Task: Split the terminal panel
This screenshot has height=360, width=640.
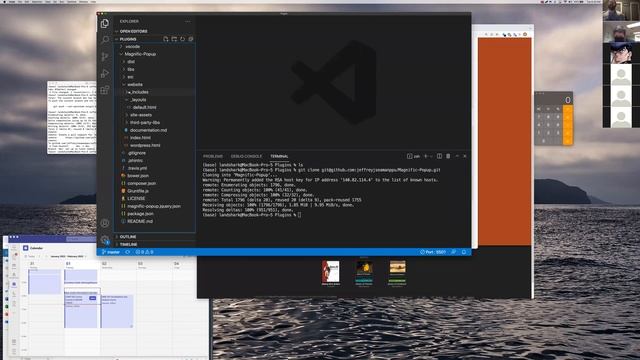Action: pyautogui.click(x=439, y=156)
